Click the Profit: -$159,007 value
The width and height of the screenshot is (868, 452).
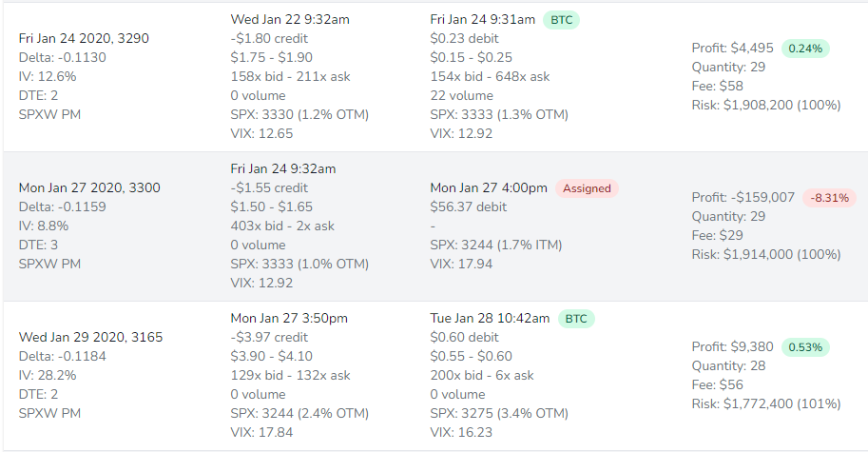pos(743,197)
